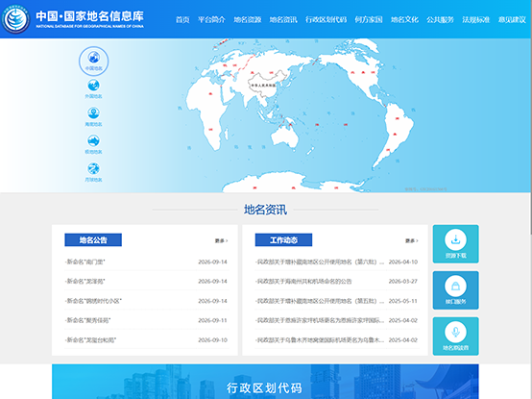Open 意见建议 in the navigation bar
This screenshot has width=532, height=399.
(512, 19)
